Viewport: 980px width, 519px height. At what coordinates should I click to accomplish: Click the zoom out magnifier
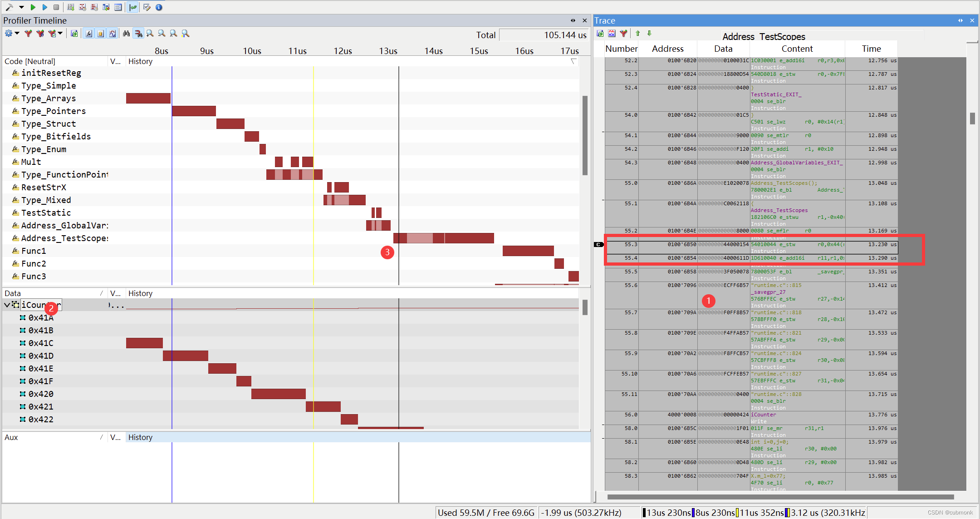162,33
